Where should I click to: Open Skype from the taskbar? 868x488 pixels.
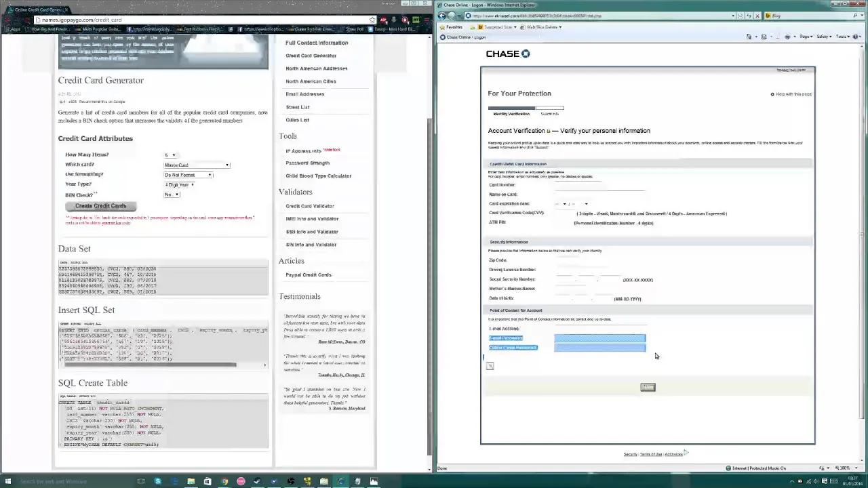click(x=157, y=481)
